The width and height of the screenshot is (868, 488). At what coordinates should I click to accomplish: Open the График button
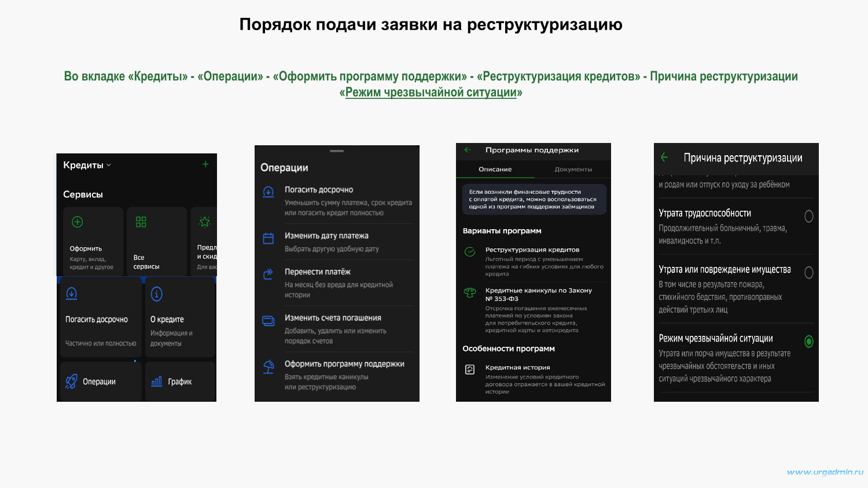pos(180,381)
